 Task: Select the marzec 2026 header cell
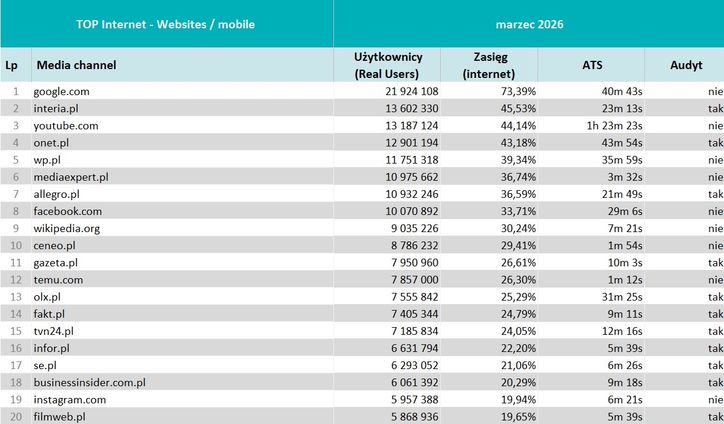[x=528, y=23]
